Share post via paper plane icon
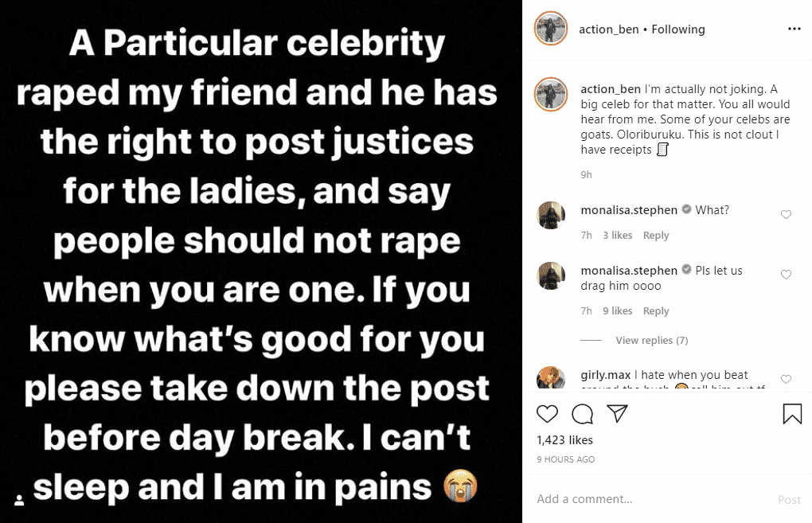This screenshot has width=812, height=523. 617,414
